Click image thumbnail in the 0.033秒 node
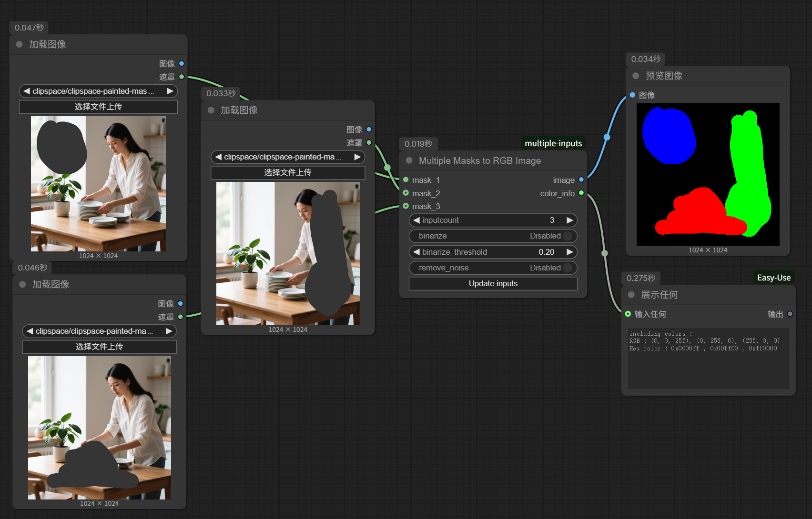This screenshot has height=519, width=812. tap(288, 253)
